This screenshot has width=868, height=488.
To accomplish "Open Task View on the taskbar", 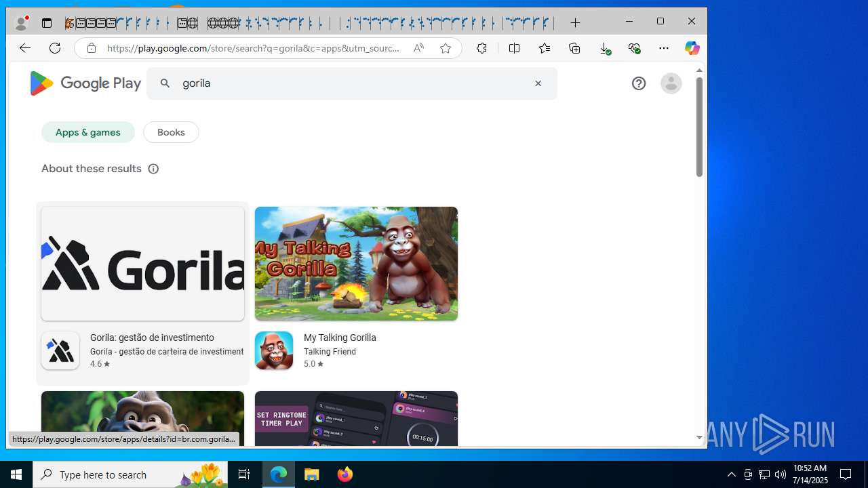I will 244,474.
